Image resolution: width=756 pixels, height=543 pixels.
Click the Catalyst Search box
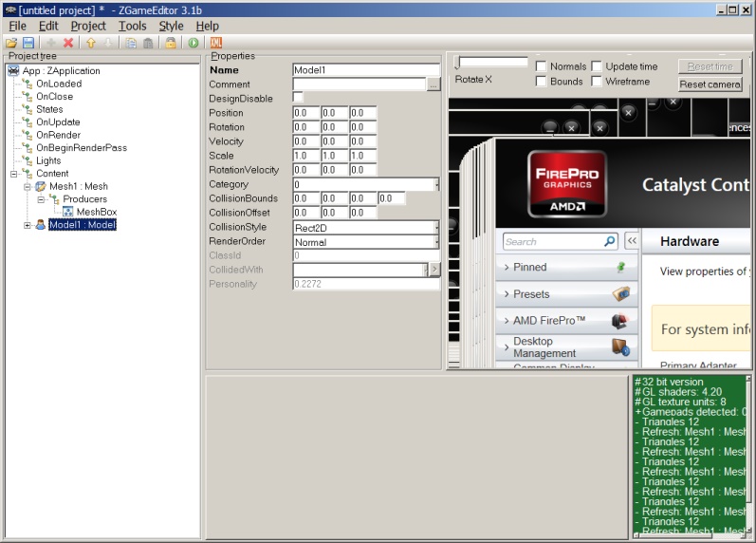coord(560,241)
